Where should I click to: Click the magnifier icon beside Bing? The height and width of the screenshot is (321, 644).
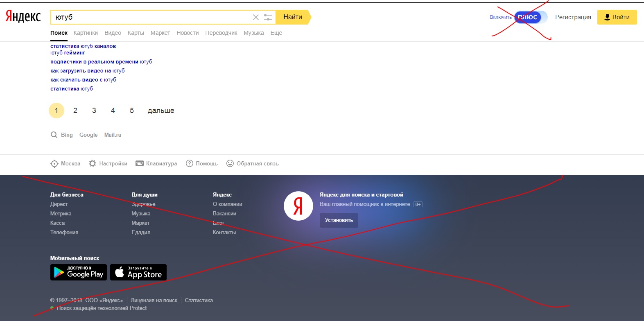tap(54, 135)
